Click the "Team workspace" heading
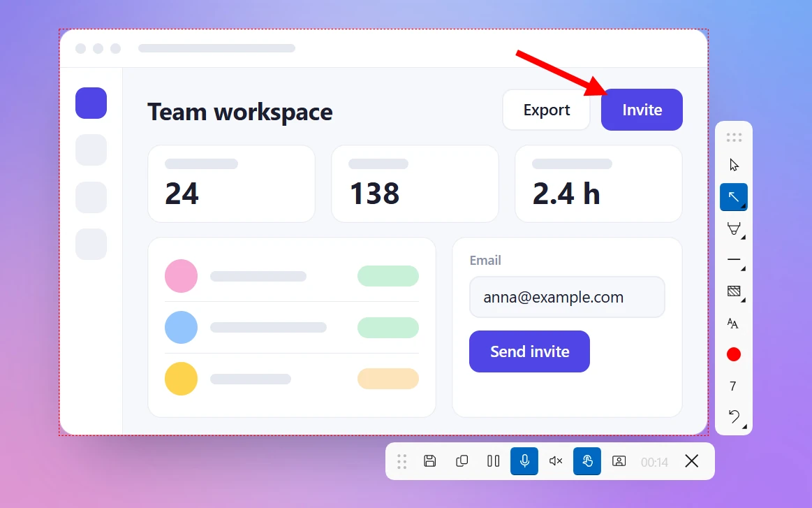 [240, 112]
